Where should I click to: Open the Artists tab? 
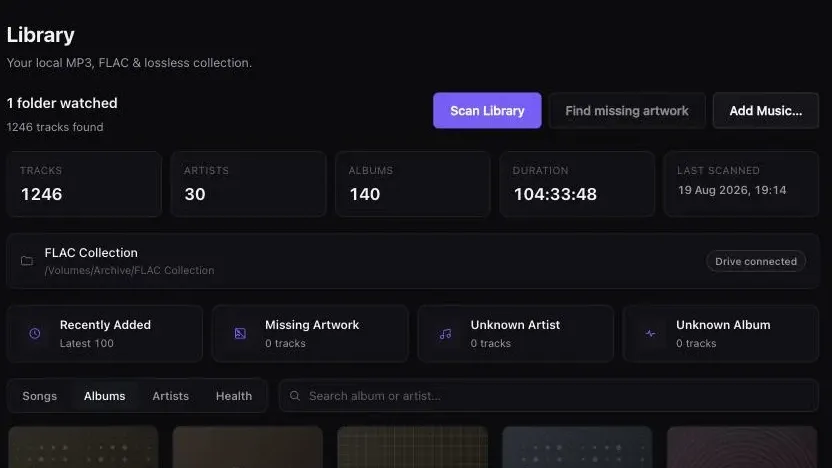[x=170, y=396]
